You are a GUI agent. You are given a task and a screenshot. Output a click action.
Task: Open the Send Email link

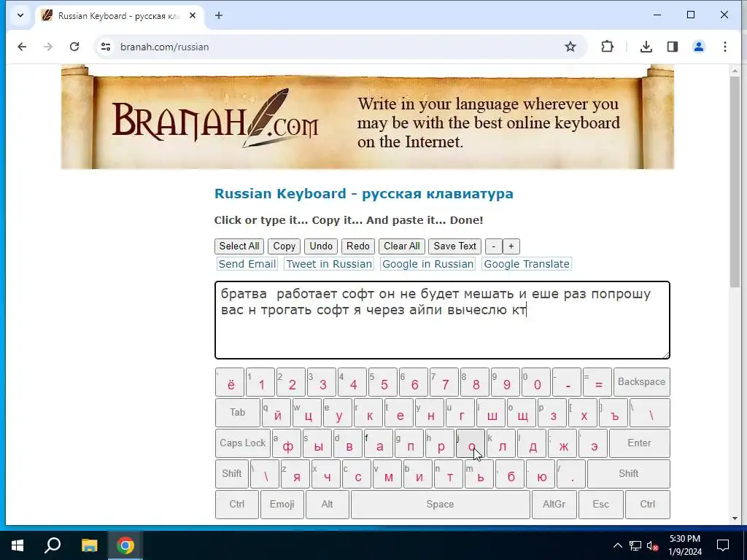247,264
